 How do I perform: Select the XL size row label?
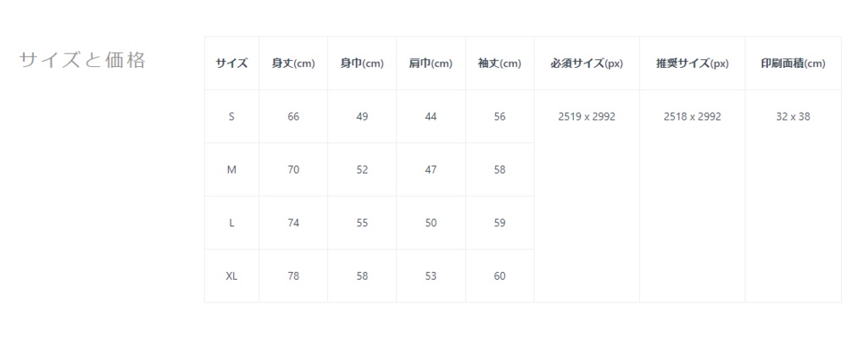231,276
